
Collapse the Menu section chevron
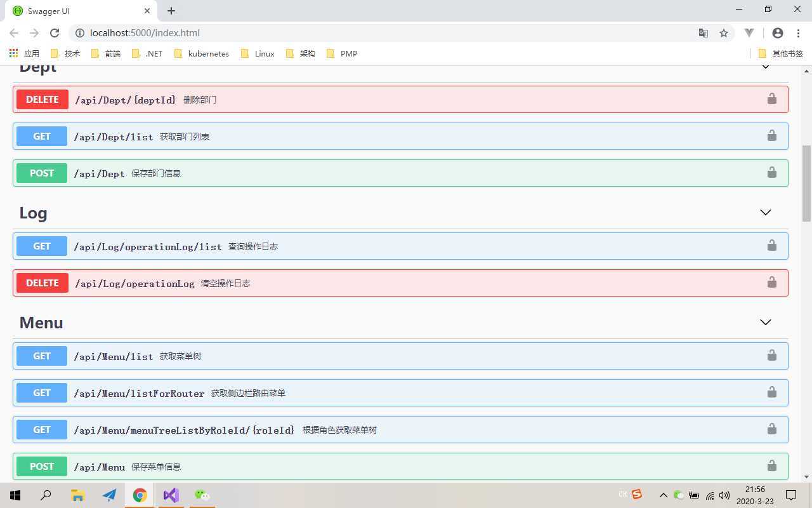point(766,323)
